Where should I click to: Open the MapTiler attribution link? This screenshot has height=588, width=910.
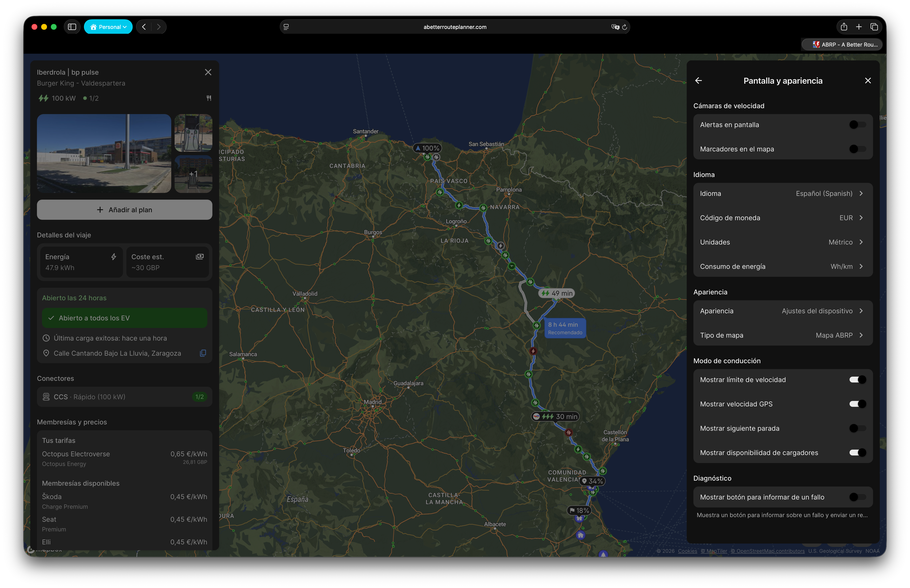[714, 551]
